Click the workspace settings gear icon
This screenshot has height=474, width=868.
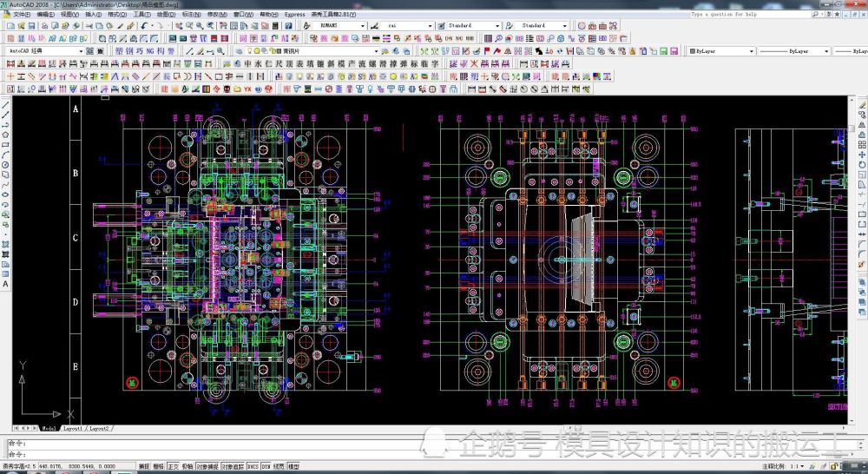pos(91,51)
